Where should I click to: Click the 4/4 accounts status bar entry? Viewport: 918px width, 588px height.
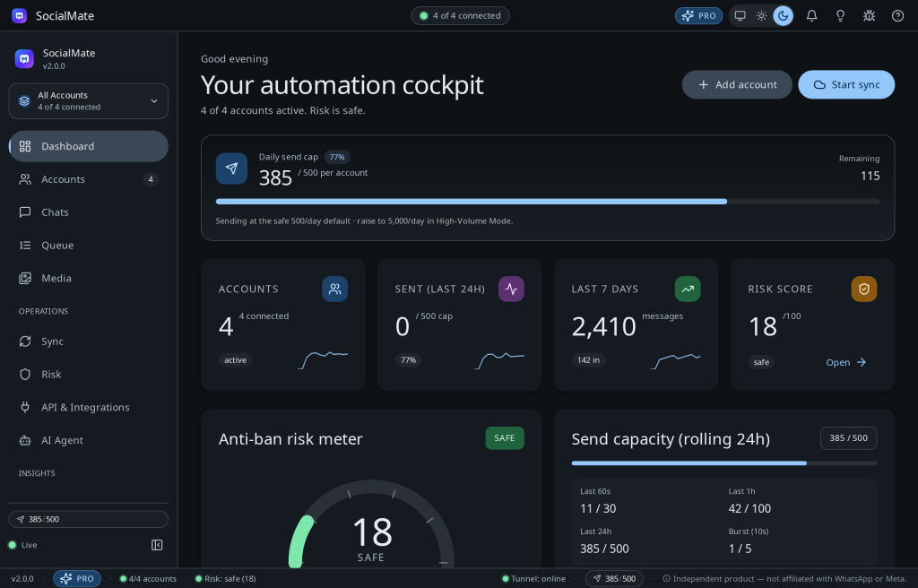tap(148, 579)
